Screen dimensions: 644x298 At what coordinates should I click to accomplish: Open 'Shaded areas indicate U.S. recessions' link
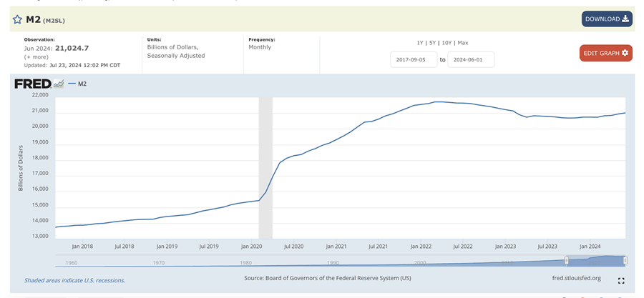(x=74, y=280)
